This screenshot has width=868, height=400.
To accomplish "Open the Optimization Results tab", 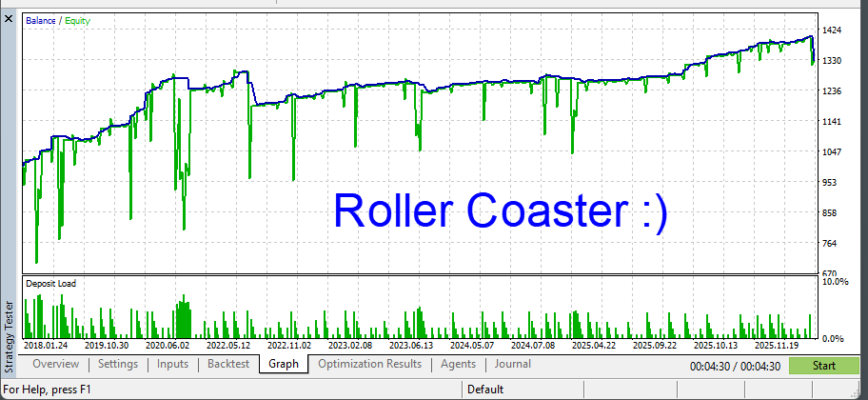I will (369, 364).
